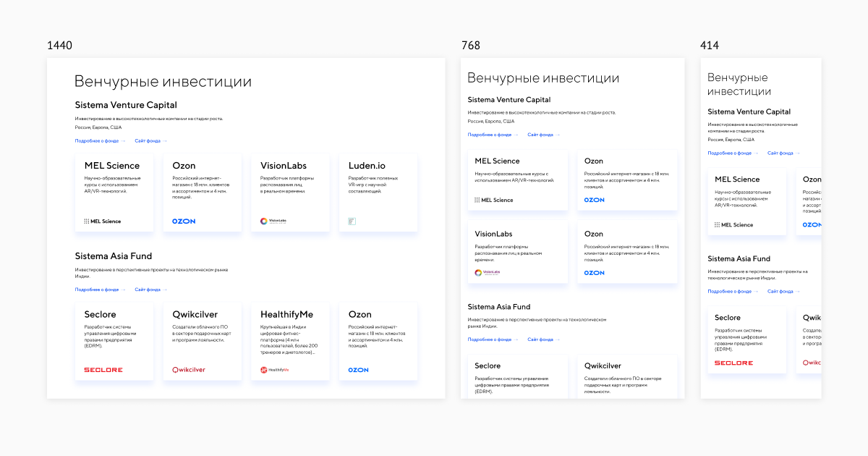Select the VisionLabs logo in the 1440 frame
868x456 pixels.
tap(273, 221)
